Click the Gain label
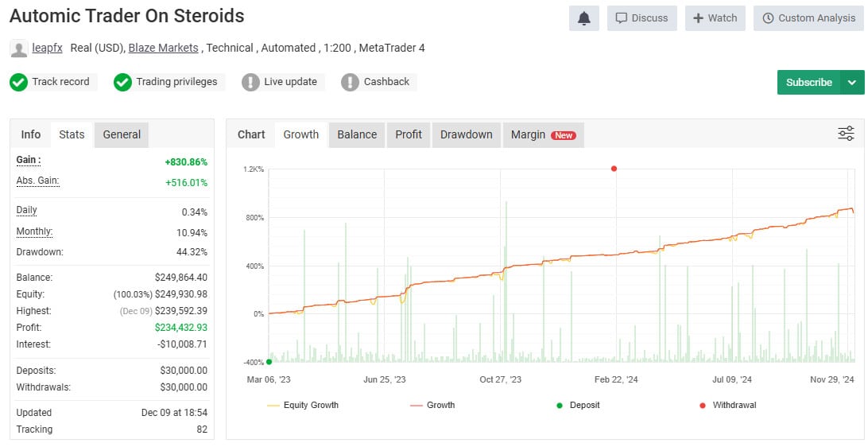Screen dimensions: 868x447 click(29, 160)
